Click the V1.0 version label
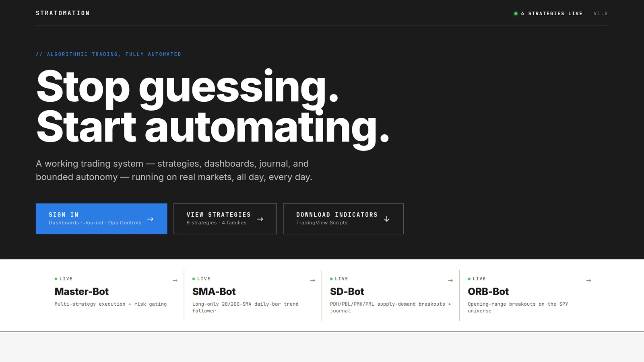 click(601, 14)
